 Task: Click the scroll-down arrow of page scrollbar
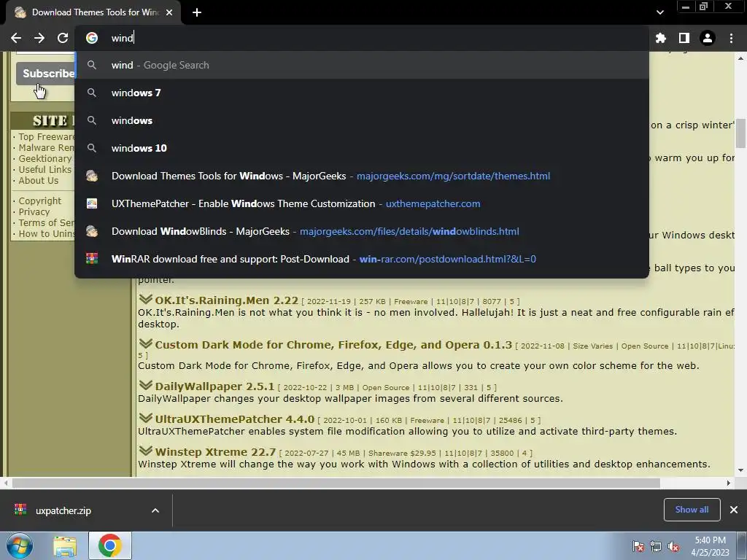click(740, 470)
